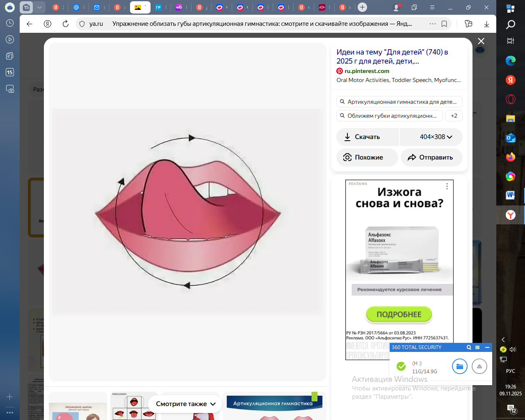Go back using the arrow icon
This screenshot has width=525, height=420.
(30, 24)
